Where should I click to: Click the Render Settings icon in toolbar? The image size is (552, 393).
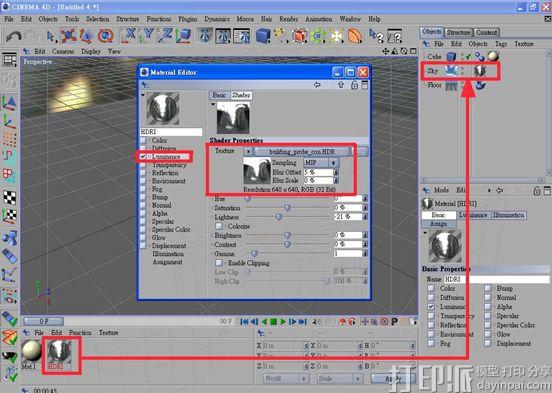click(x=241, y=36)
